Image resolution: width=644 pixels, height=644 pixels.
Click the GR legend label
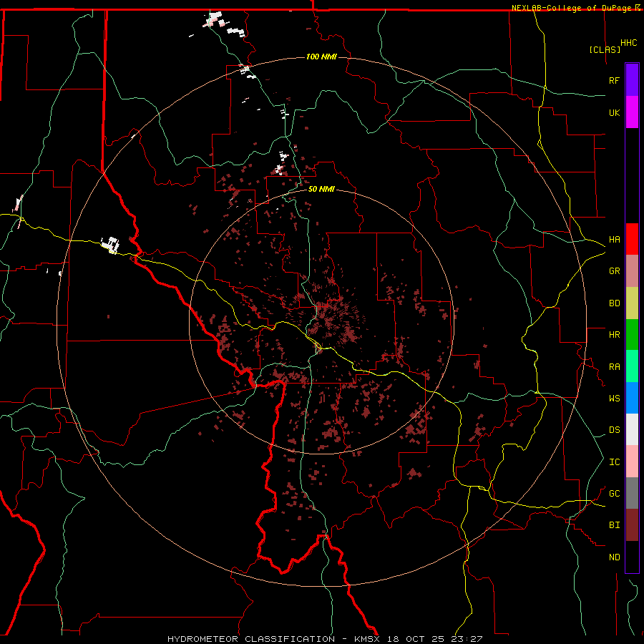coord(615,271)
